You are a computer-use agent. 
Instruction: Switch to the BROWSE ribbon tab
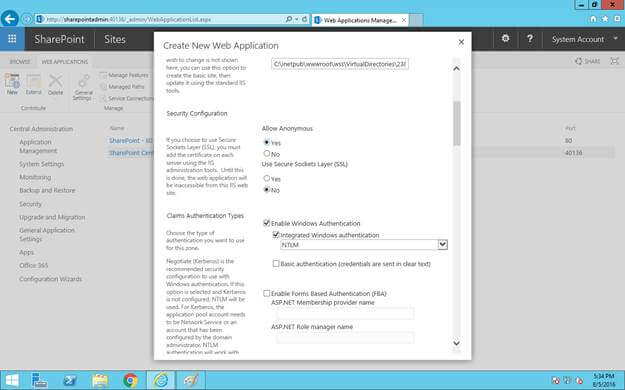pyautogui.click(x=20, y=61)
